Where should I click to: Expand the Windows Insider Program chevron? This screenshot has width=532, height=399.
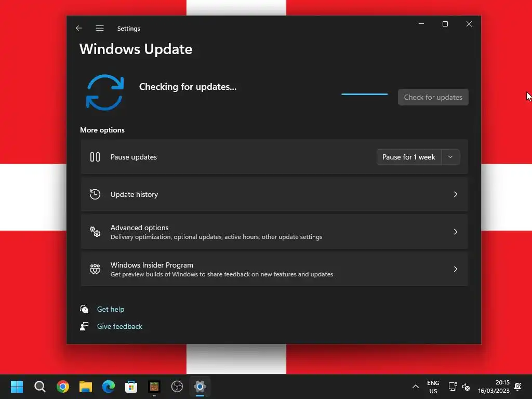(x=455, y=269)
